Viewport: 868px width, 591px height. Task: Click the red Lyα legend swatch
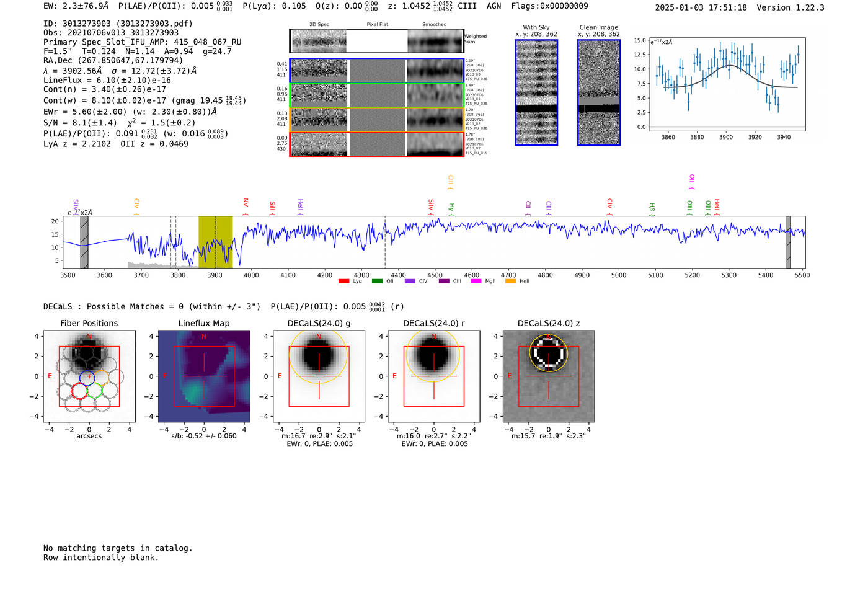[343, 281]
